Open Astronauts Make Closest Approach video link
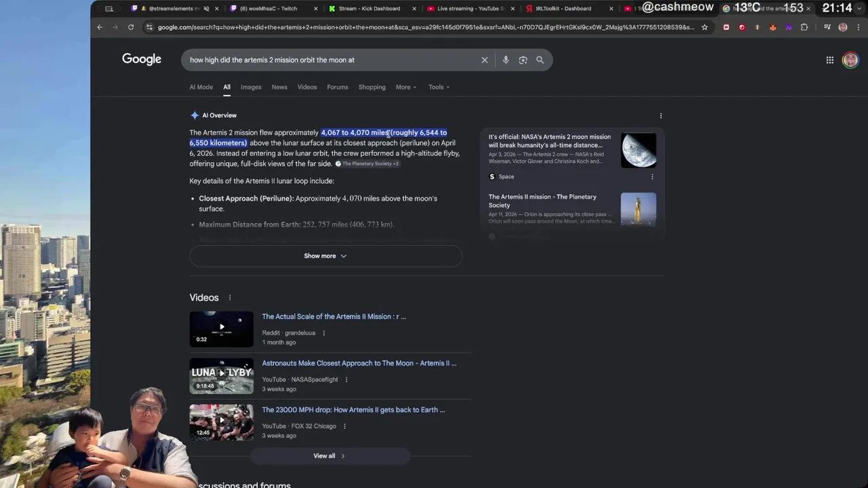The width and height of the screenshot is (868, 488). click(x=359, y=363)
